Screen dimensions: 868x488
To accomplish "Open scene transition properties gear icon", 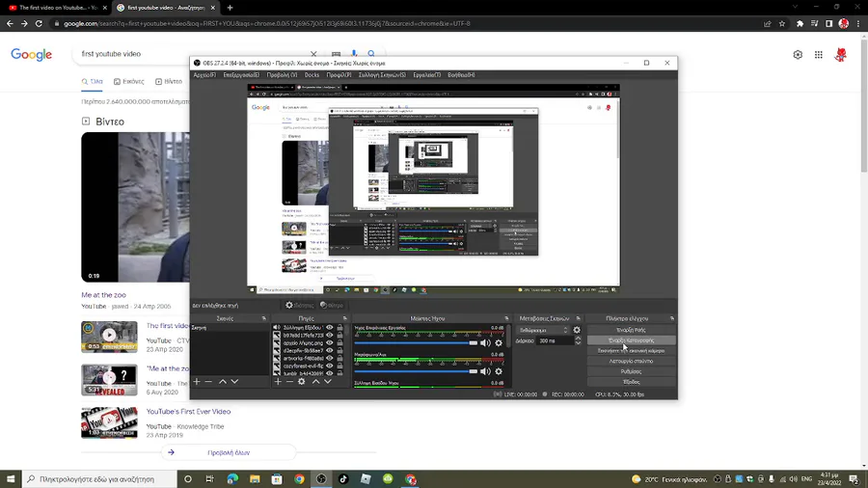I will click(x=577, y=330).
